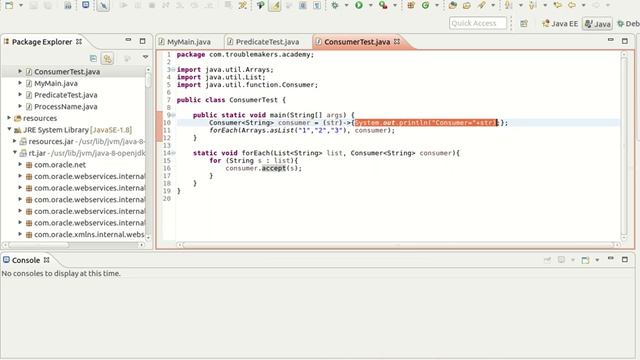Viewport: 640px width, 360px height.
Task: Click Open Console icon in Console toolbar
Action: point(585,260)
